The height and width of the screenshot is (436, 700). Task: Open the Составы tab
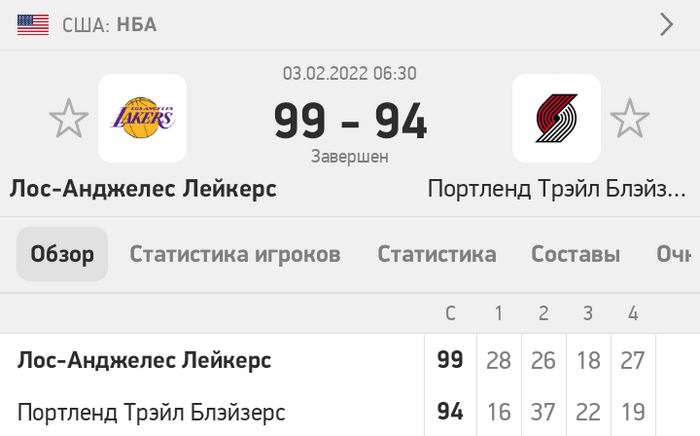[575, 254]
